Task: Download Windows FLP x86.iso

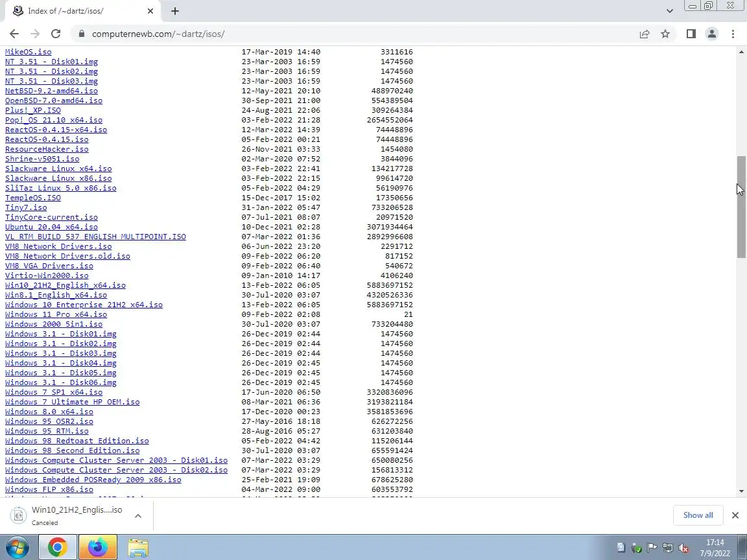Action: (49, 489)
